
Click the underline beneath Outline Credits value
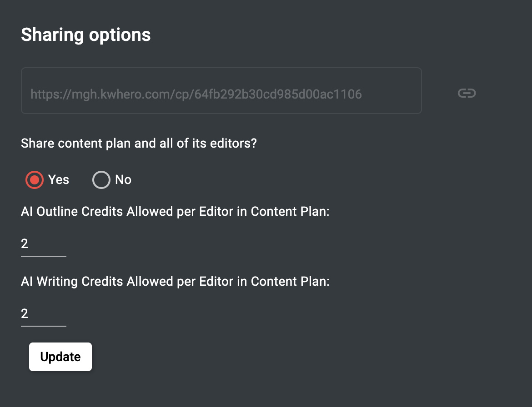[x=44, y=256]
